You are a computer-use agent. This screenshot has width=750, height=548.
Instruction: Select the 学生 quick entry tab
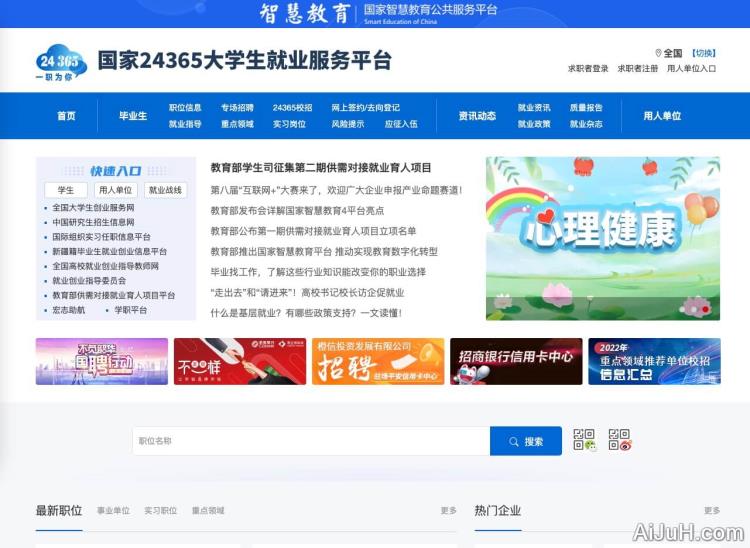(66, 190)
